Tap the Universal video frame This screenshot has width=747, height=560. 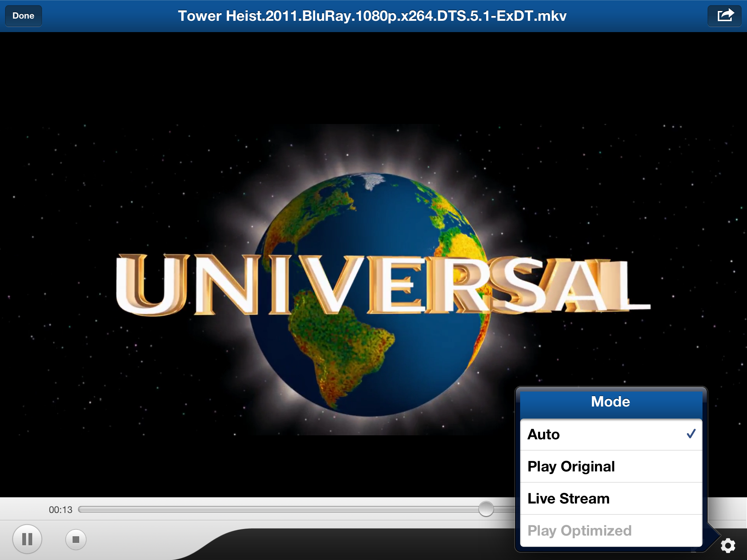pyautogui.click(x=373, y=279)
